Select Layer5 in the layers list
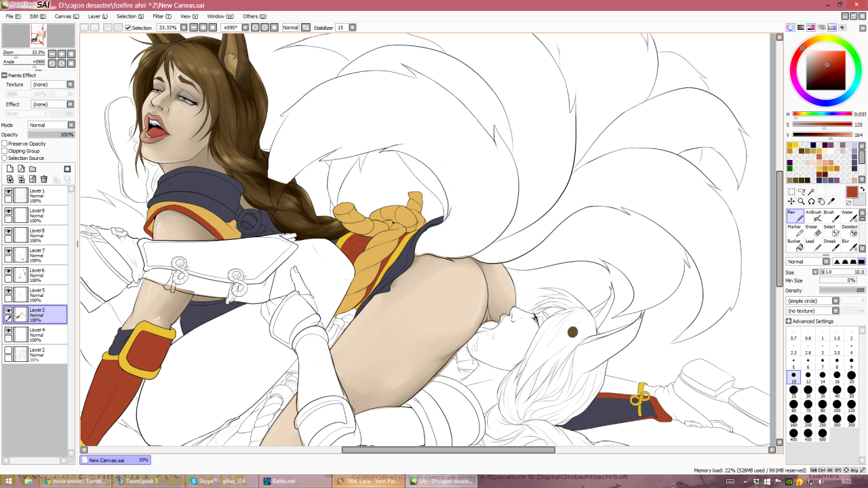Image resolution: width=868 pixels, height=488 pixels. [x=35, y=295]
